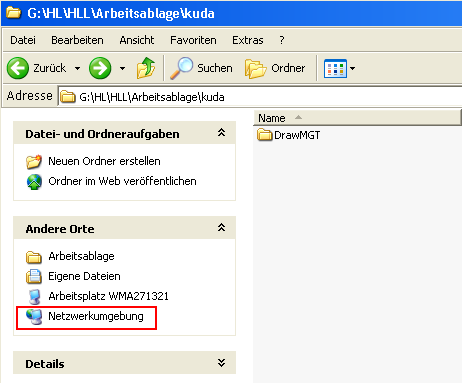Go up one folder level icon

[x=146, y=68]
